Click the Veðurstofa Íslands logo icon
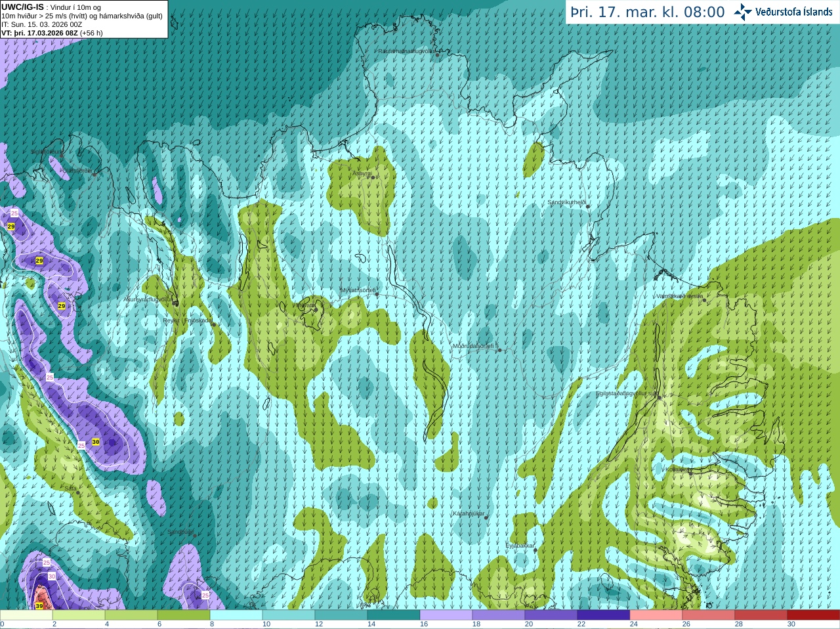The image size is (840, 629). tap(743, 12)
